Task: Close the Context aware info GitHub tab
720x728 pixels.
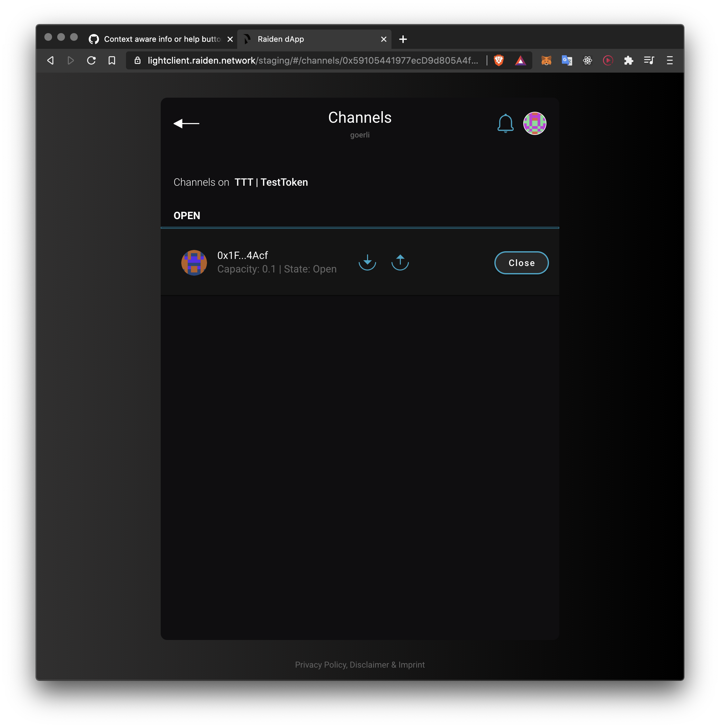Action: pyautogui.click(x=230, y=39)
